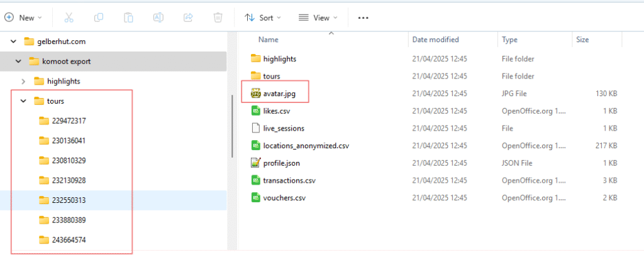This screenshot has height=255, width=644.
Task: Sort by the Type column header
Action: pyautogui.click(x=509, y=40)
